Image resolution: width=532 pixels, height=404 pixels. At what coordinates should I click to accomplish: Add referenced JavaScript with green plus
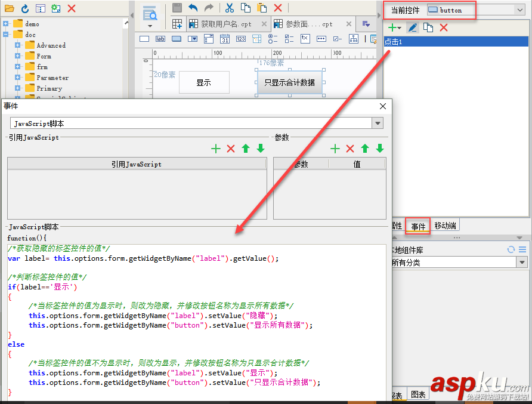[216, 149]
